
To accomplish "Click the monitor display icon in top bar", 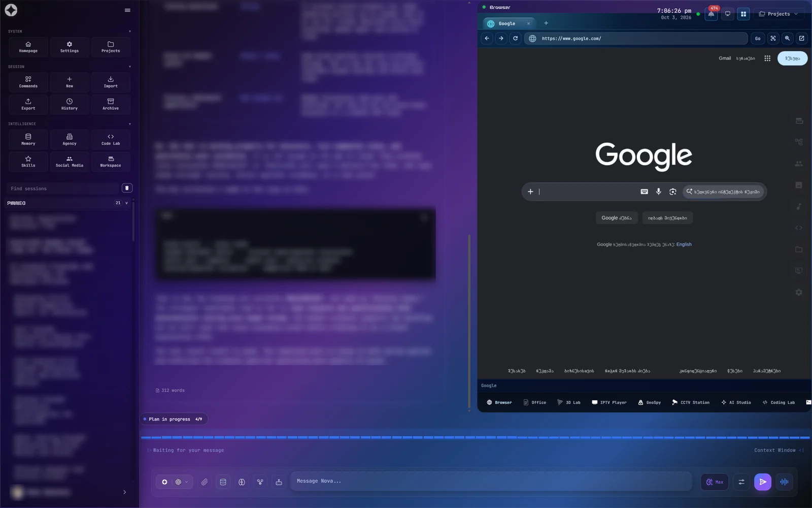I will (x=727, y=14).
